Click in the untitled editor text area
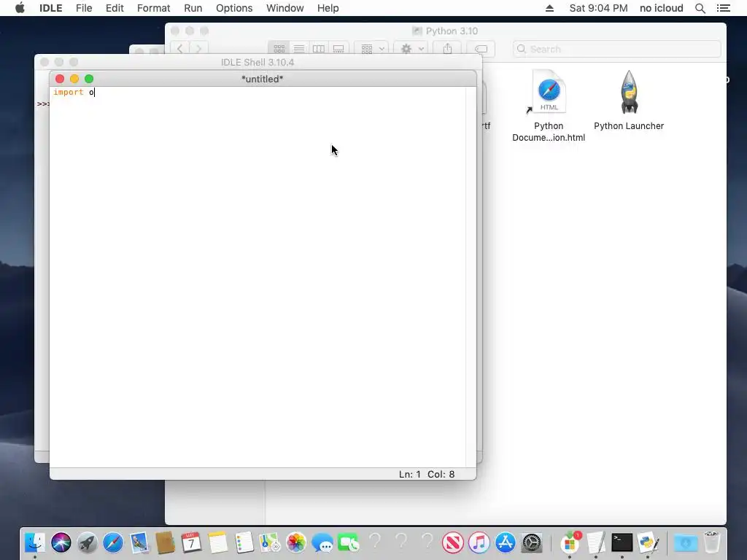Viewport: 747px width, 560px height. point(258,276)
